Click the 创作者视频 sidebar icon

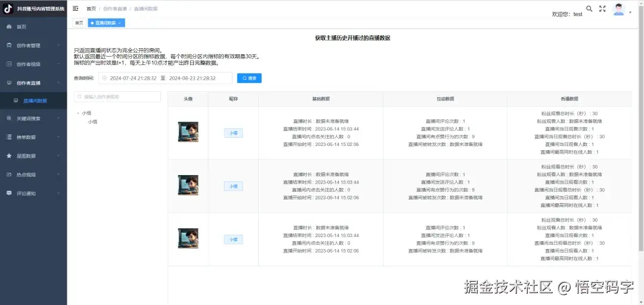pyautogui.click(x=9, y=64)
